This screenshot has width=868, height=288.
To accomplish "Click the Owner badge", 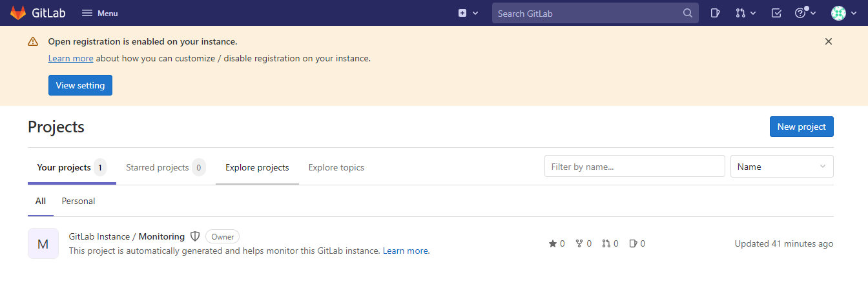I will [222, 236].
